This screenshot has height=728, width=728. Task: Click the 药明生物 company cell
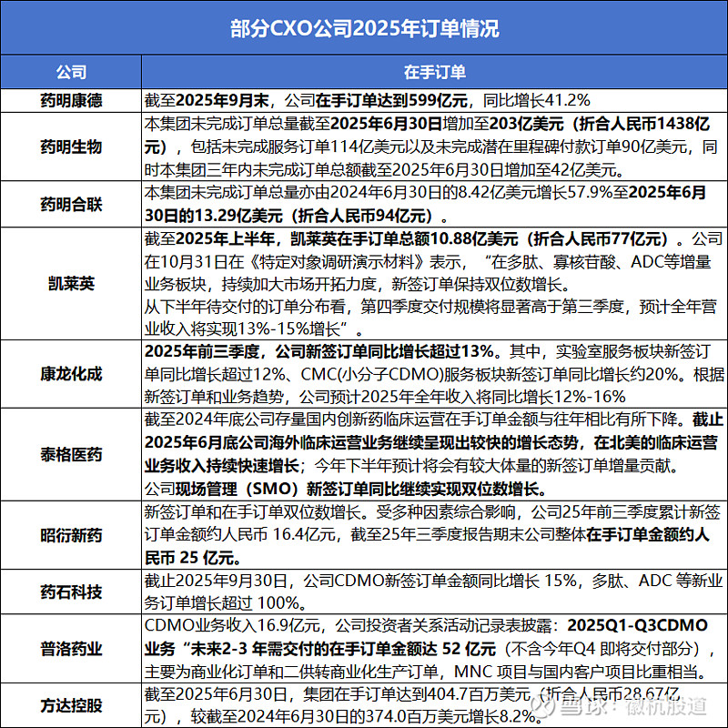coord(71,147)
